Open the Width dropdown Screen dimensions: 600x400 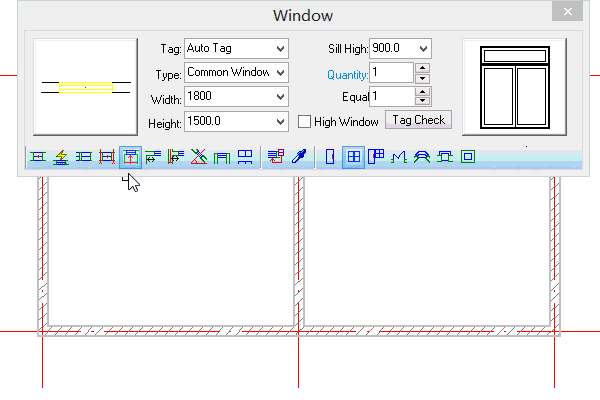click(280, 97)
